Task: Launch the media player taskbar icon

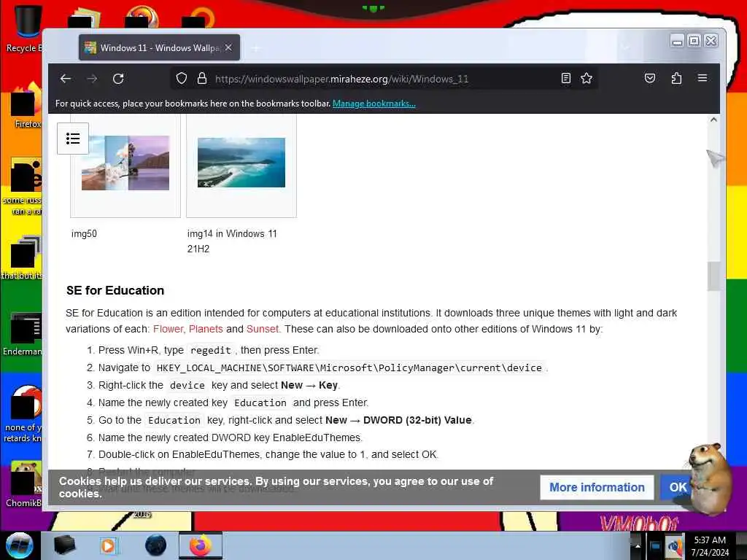Action: (x=108, y=545)
